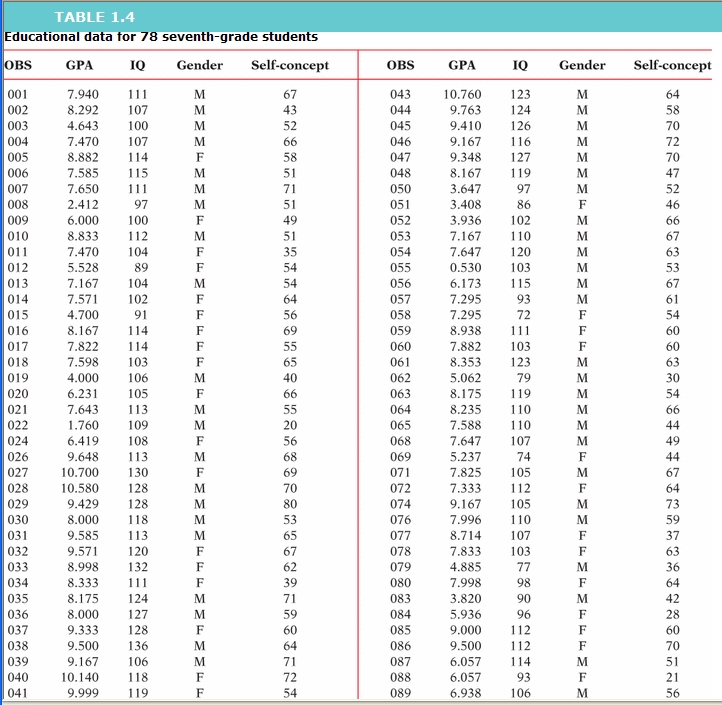
Task: Click the left table's IQ column header
Action: click(138, 66)
